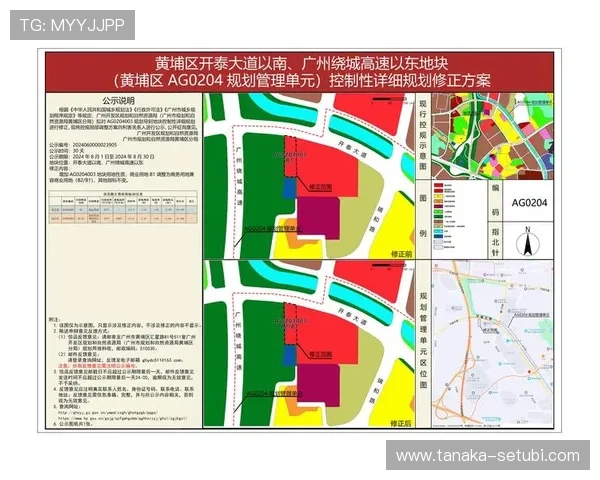The width and height of the screenshot is (600, 480).
Task: Click the second query website URL
Action: point(122,418)
